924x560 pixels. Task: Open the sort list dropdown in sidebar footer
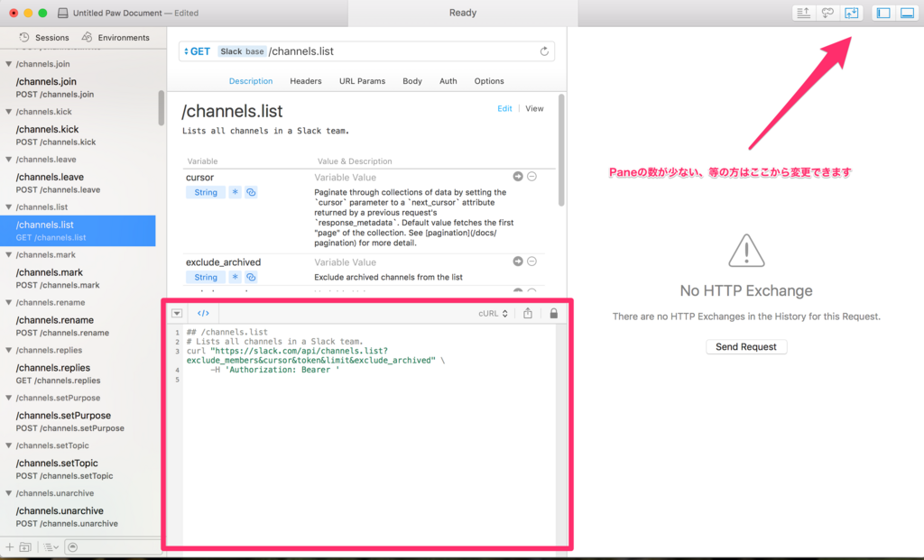51,547
